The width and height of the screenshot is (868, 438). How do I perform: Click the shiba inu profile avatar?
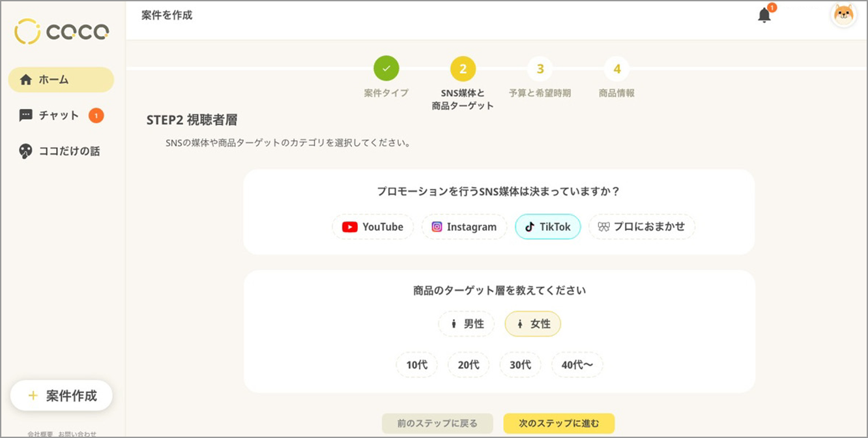(844, 14)
